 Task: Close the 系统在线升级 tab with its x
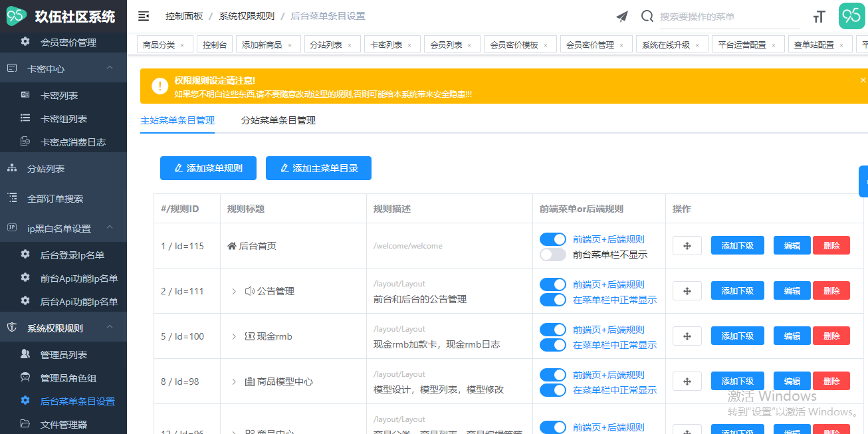697,45
